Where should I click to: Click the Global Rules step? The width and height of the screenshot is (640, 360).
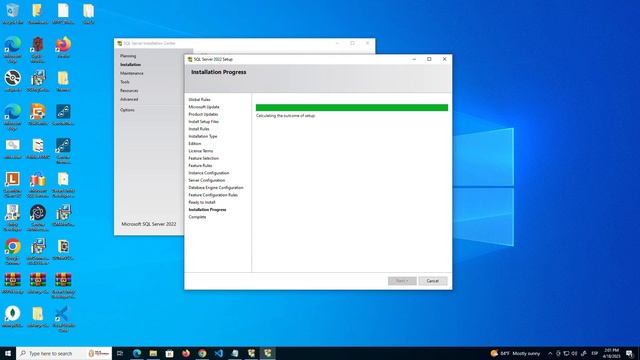point(199,100)
